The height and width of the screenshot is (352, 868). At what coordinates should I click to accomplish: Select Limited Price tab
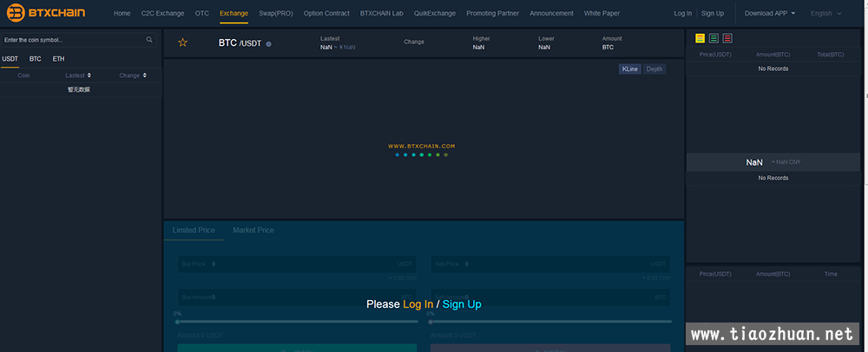[x=194, y=230]
